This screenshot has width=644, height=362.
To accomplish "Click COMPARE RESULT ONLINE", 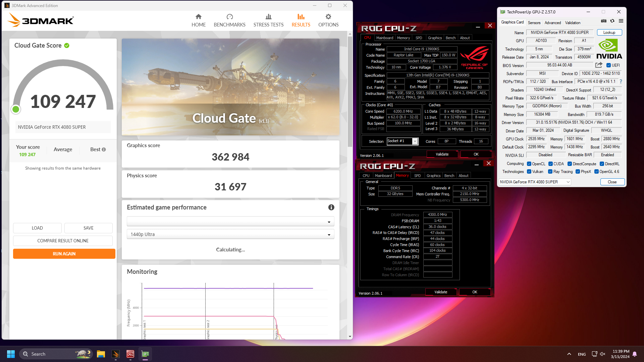I will click(x=63, y=241).
